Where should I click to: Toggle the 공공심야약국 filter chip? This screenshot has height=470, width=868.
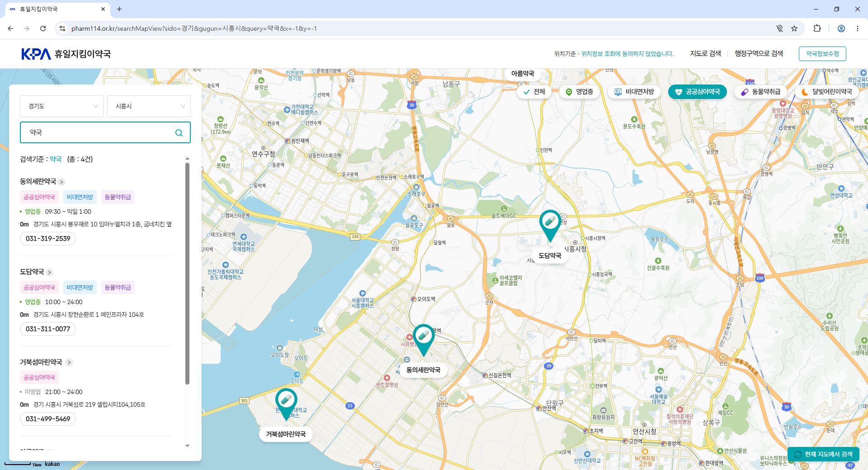(x=697, y=92)
